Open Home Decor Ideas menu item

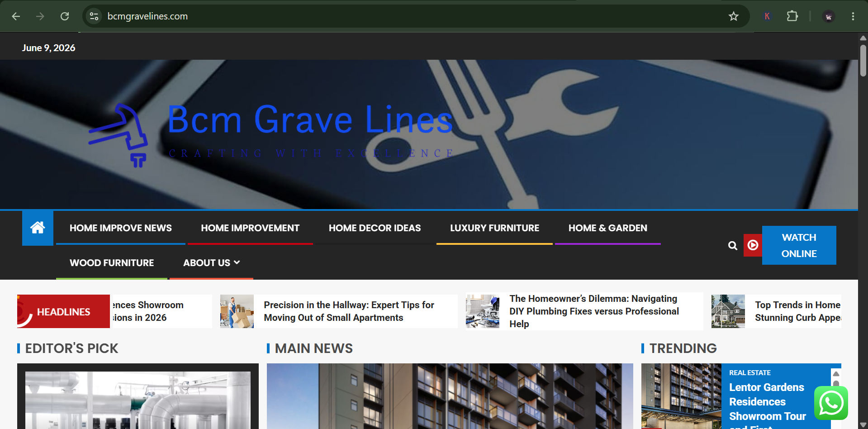pos(375,228)
